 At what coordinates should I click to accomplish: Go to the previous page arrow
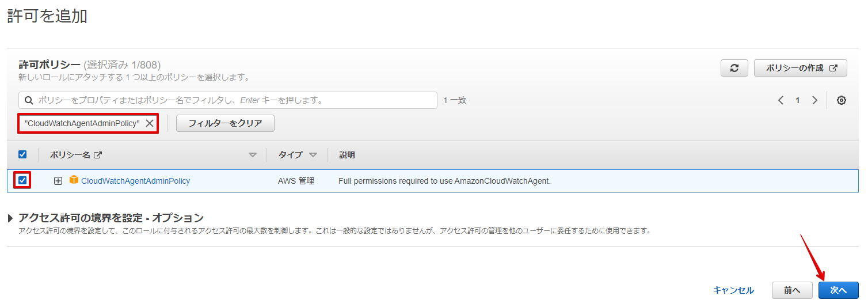click(x=781, y=100)
